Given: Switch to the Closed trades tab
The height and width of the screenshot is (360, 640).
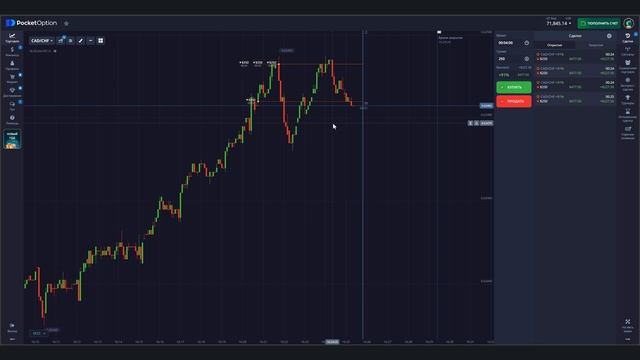Looking at the screenshot, I should pos(596,45).
